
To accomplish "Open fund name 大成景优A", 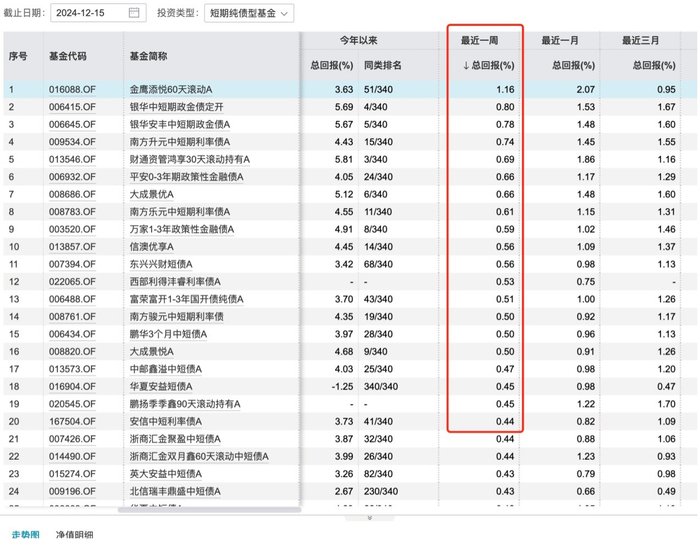I will tap(152, 195).
